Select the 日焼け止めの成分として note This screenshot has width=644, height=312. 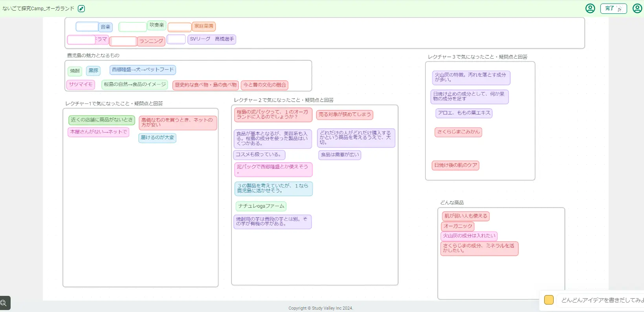pos(470,97)
